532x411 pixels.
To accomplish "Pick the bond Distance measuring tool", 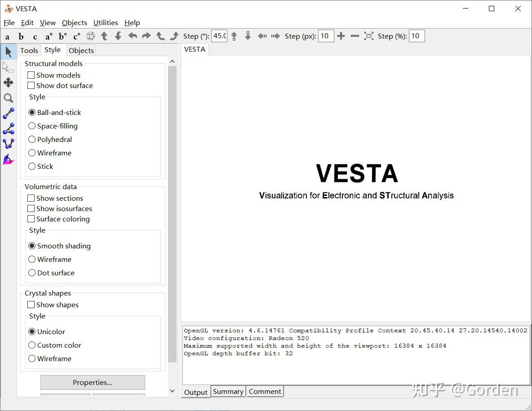I will point(9,113).
